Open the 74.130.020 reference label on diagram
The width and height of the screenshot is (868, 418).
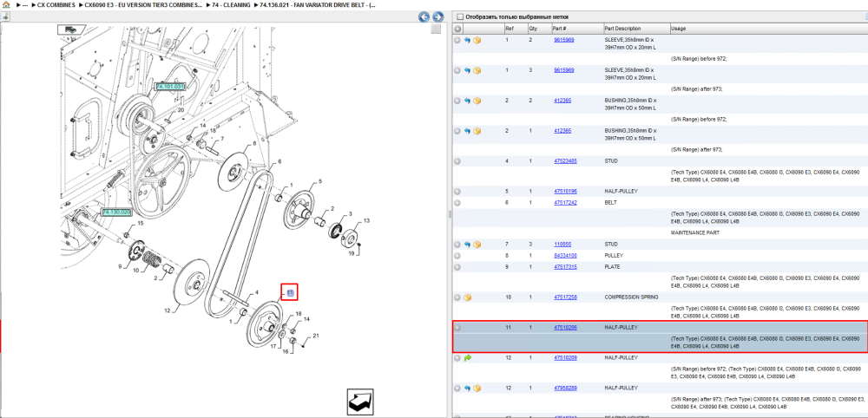click(x=116, y=212)
